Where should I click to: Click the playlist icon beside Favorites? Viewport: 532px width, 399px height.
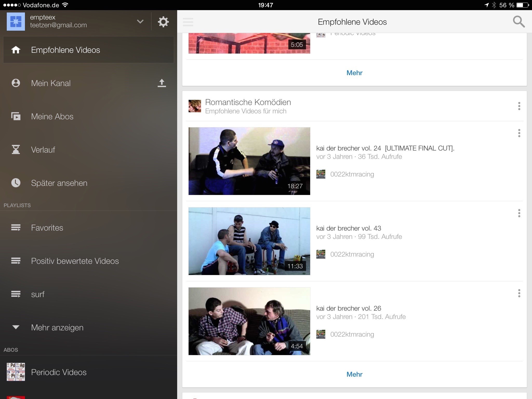[16, 228]
